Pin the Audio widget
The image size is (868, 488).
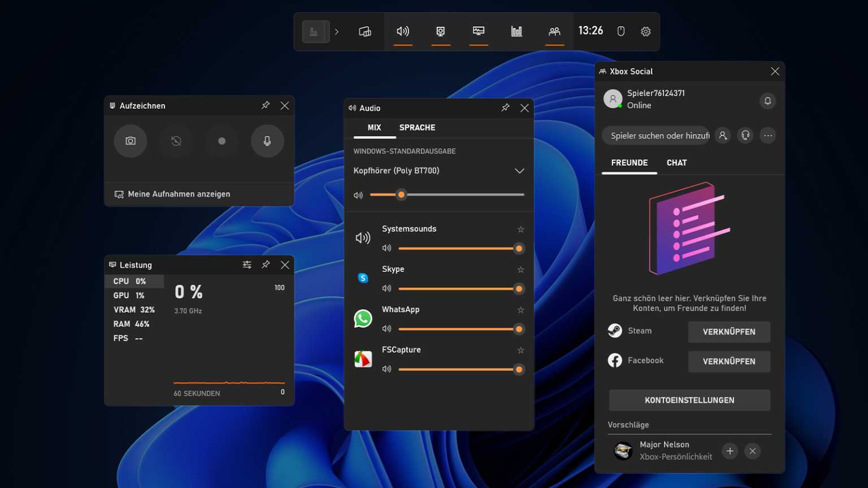click(x=505, y=108)
